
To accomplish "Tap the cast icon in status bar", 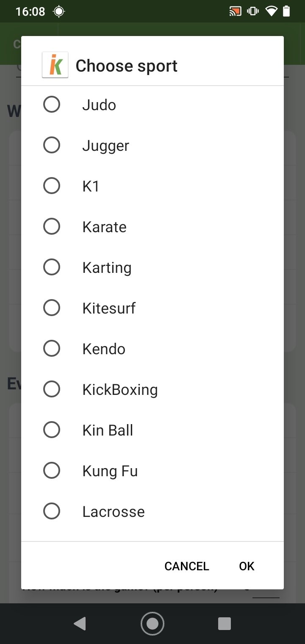I will click(x=235, y=11).
